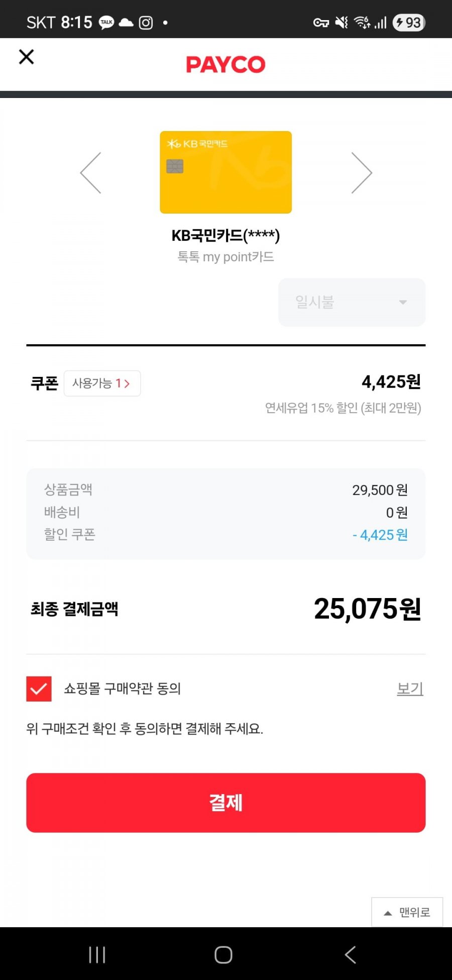Select the yellow KB국민카드 card image
Image resolution: width=452 pixels, height=980 pixels.
[x=225, y=172]
